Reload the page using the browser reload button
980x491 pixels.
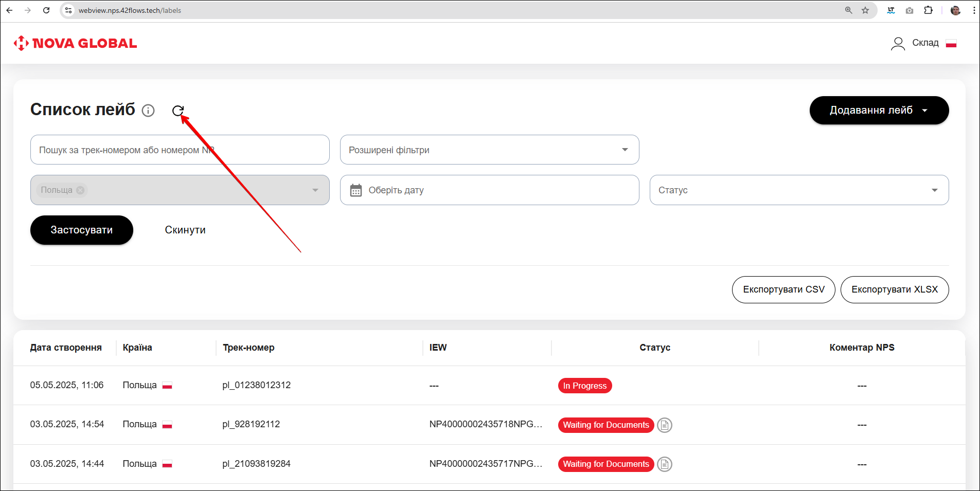click(46, 10)
